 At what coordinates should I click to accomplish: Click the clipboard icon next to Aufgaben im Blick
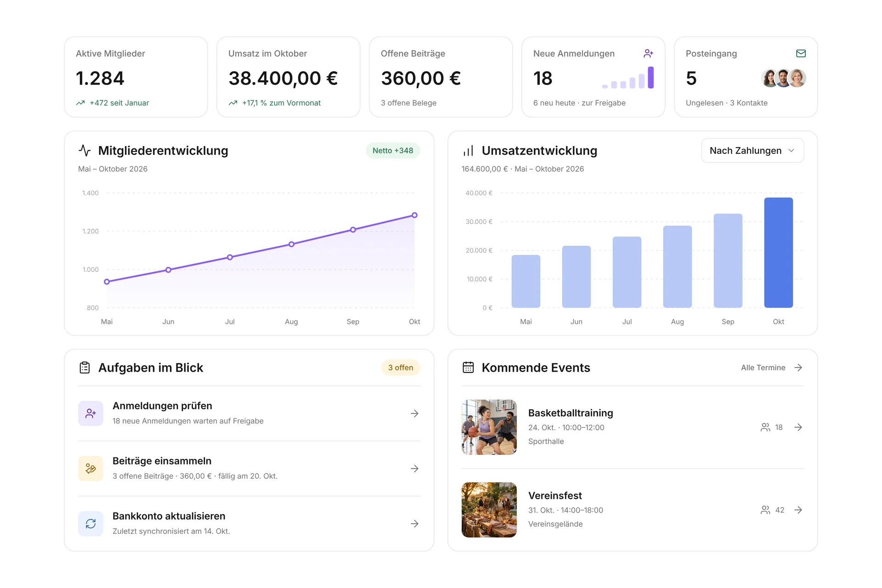click(x=85, y=367)
